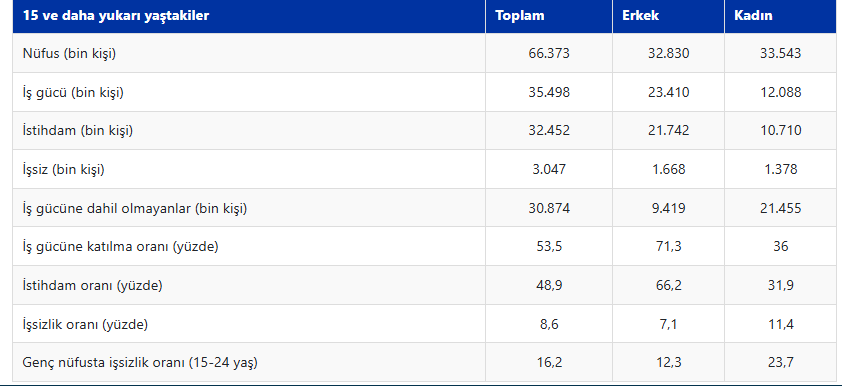Select the İstihdam (bin kişi) row label

click(x=77, y=130)
